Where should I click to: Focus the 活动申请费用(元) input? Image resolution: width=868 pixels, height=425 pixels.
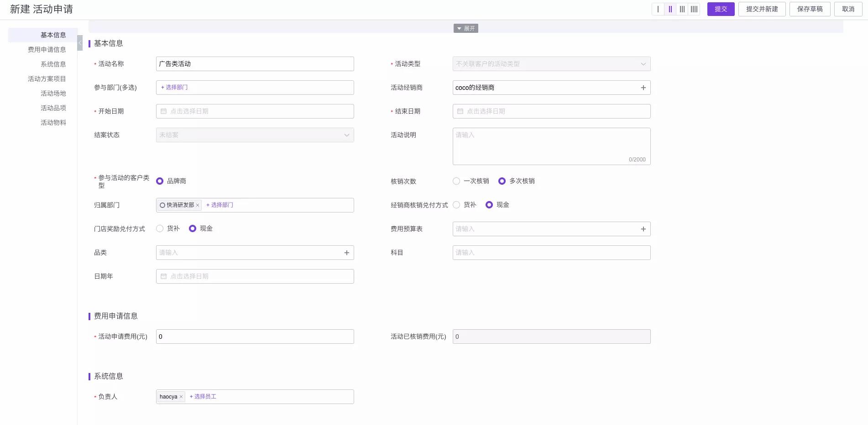tap(255, 337)
